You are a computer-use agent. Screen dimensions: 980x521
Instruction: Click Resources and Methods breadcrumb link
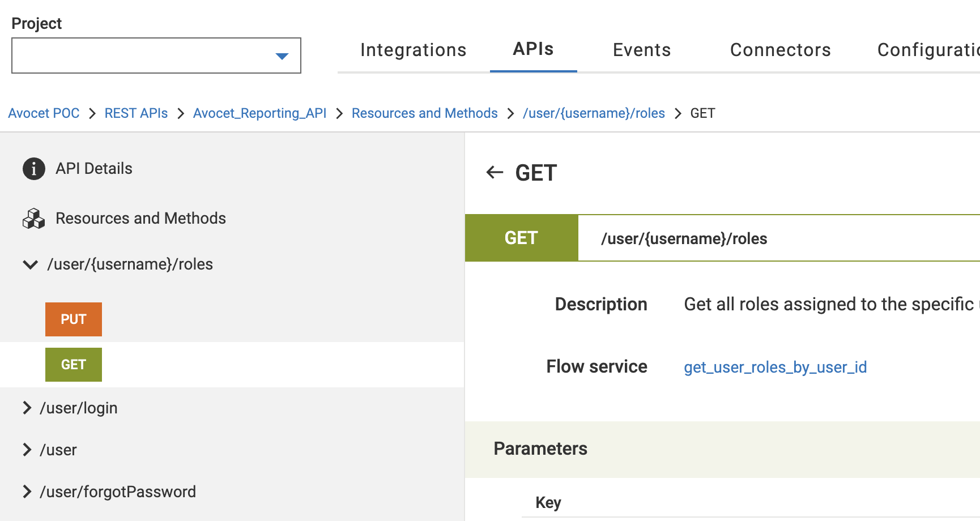pos(425,113)
